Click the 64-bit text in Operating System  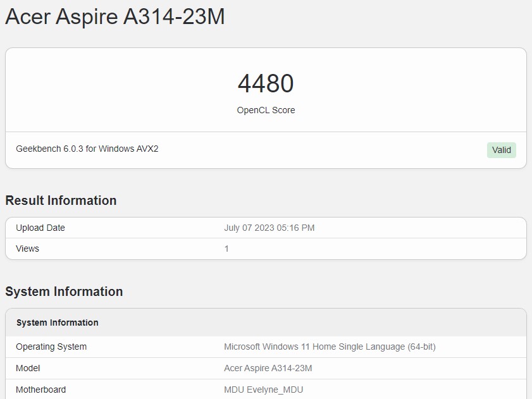(x=422, y=347)
